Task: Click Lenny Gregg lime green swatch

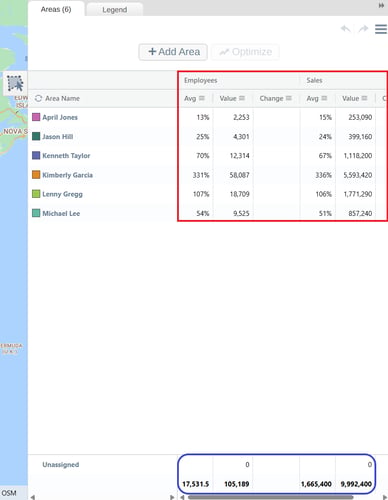Action: (36, 194)
